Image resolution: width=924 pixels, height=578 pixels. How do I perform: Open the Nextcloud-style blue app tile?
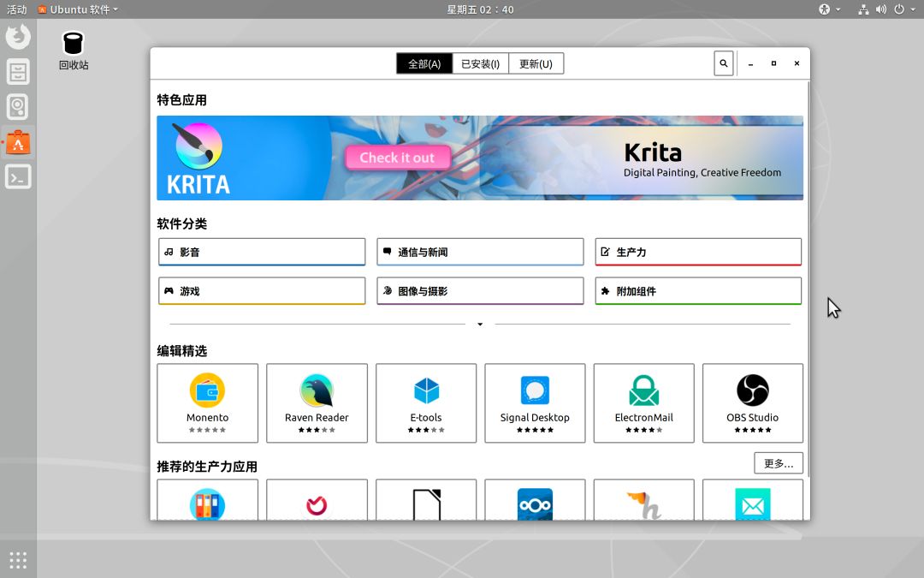click(x=535, y=499)
